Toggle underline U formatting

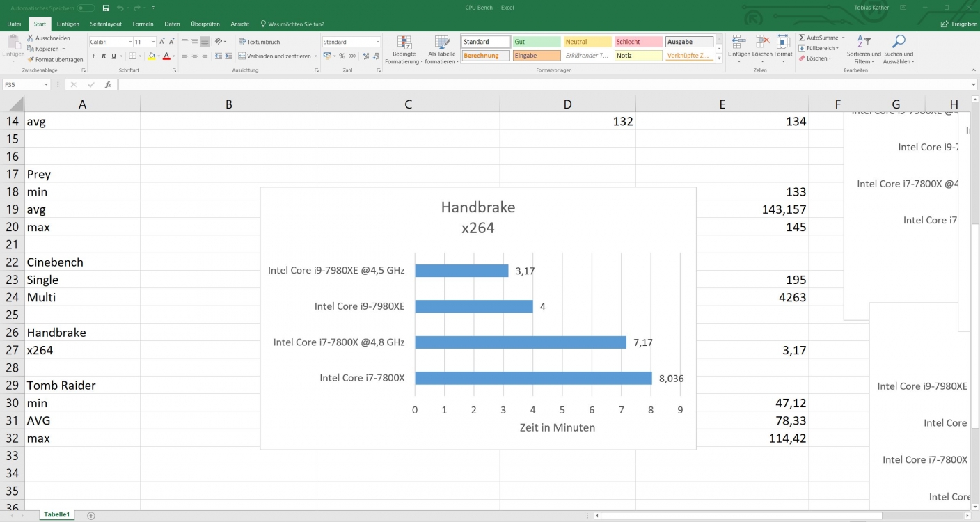[x=113, y=56]
